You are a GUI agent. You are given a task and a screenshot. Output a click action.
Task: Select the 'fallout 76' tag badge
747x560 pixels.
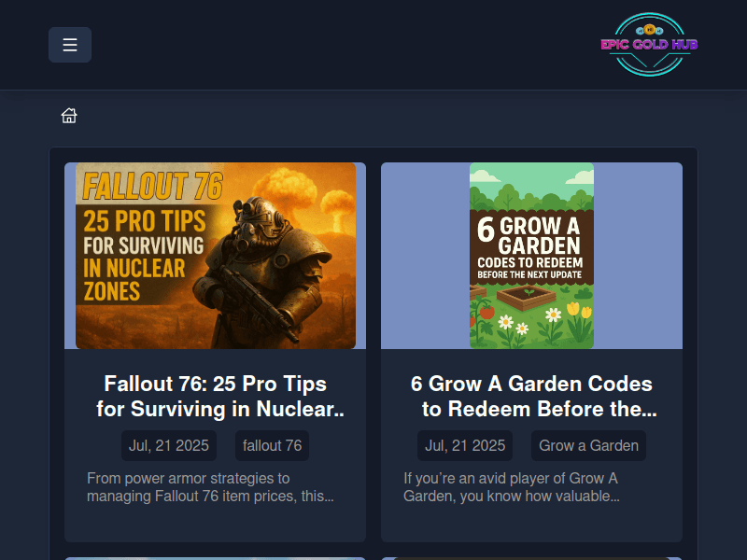(272, 445)
